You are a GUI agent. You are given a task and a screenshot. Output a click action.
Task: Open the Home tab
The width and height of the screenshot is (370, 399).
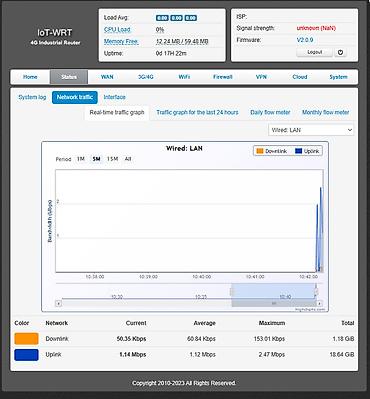[x=30, y=77]
